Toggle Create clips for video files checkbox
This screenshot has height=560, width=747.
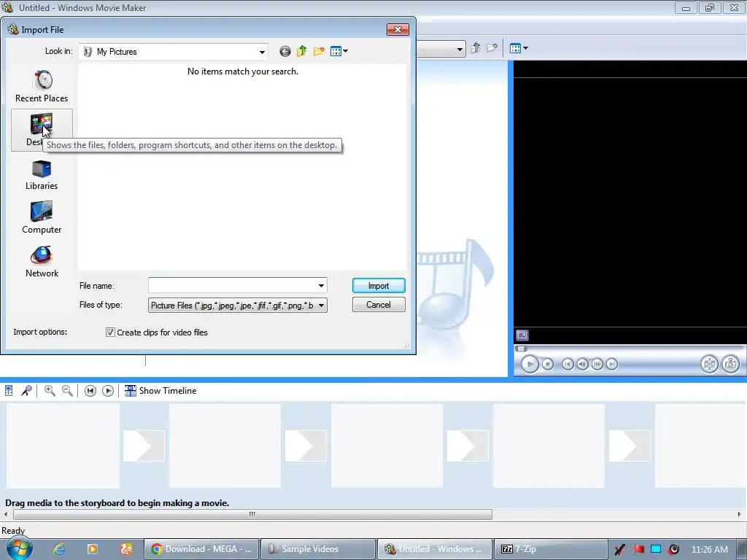(x=110, y=332)
